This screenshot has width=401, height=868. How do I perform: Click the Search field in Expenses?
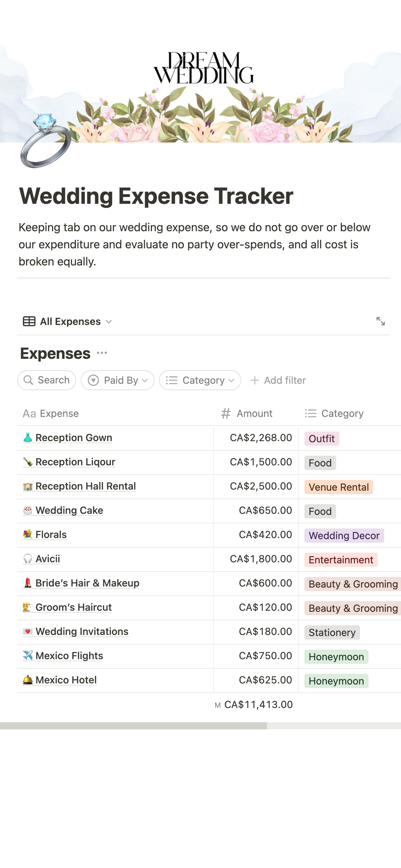pos(47,380)
